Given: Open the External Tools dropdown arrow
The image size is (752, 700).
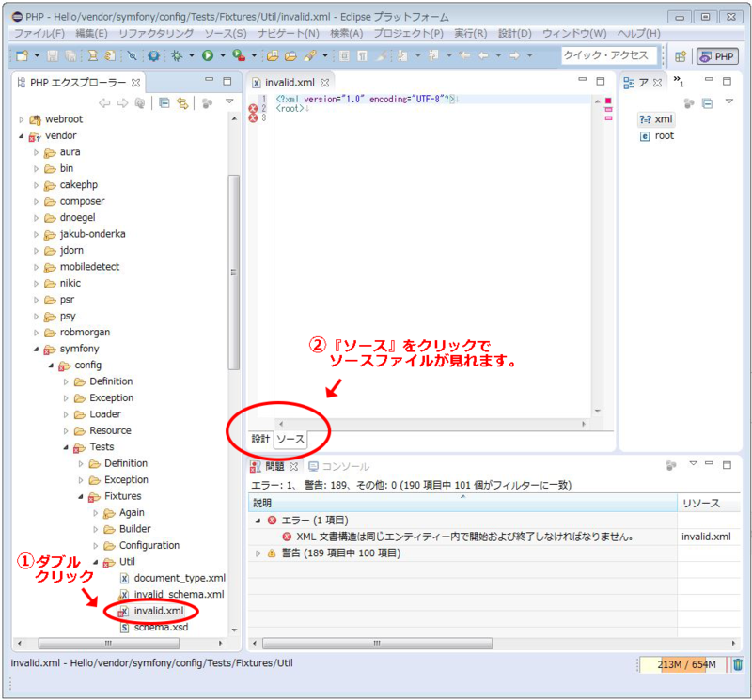Looking at the screenshot, I should [x=254, y=55].
